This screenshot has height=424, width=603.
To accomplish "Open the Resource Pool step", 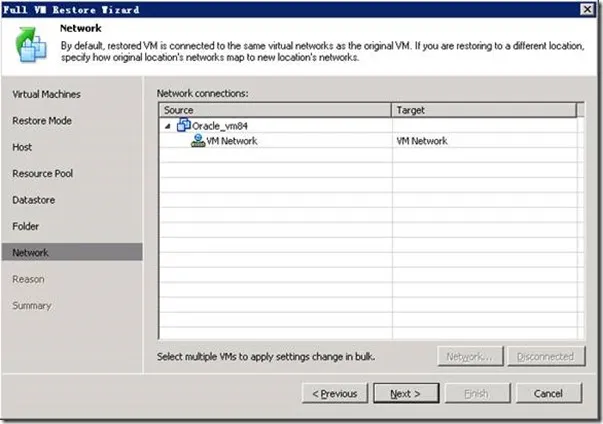I will coord(42,174).
